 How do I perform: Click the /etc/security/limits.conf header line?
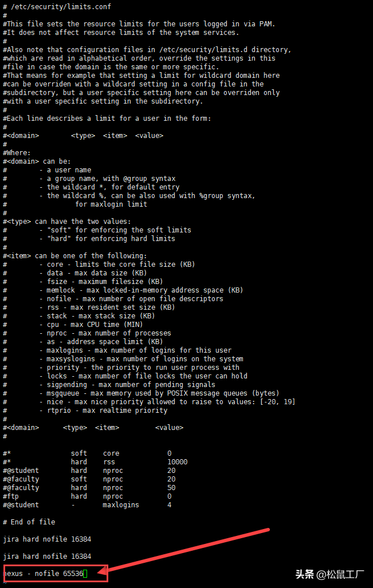[x=57, y=6]
